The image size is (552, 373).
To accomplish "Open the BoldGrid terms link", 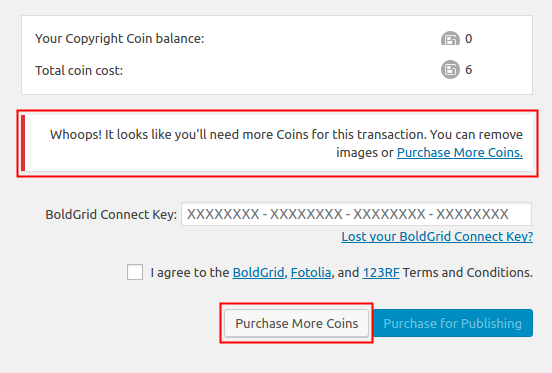I will click(258, 272).
